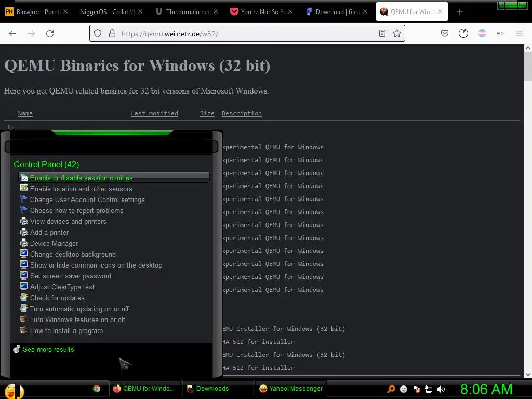Close the 'The domain nam' tab
Image resolution: width=532 pixels, height=399 pixels.
pos(216,11)
